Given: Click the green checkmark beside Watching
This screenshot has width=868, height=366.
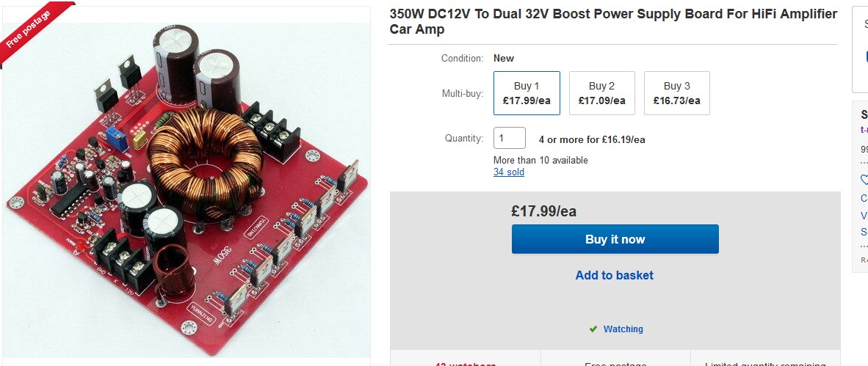Looking at the screenshot, I should [593, 329].
